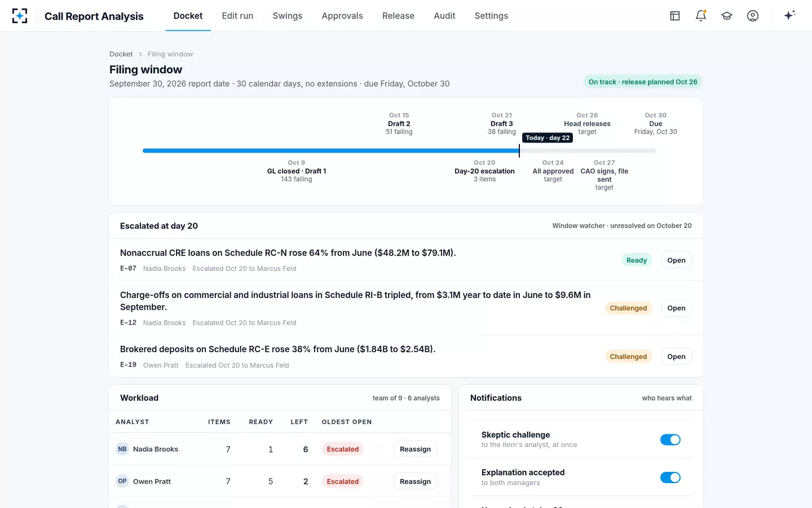
Task: Click the filing window progress bar
Action: point(399,151)
